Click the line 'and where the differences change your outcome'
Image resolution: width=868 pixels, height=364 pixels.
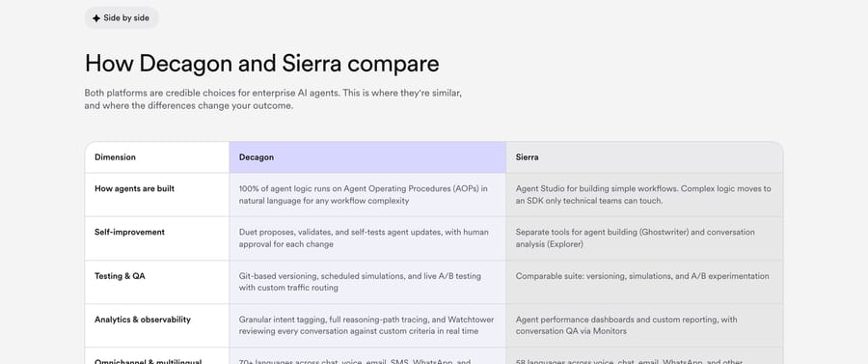pos(189,106)
